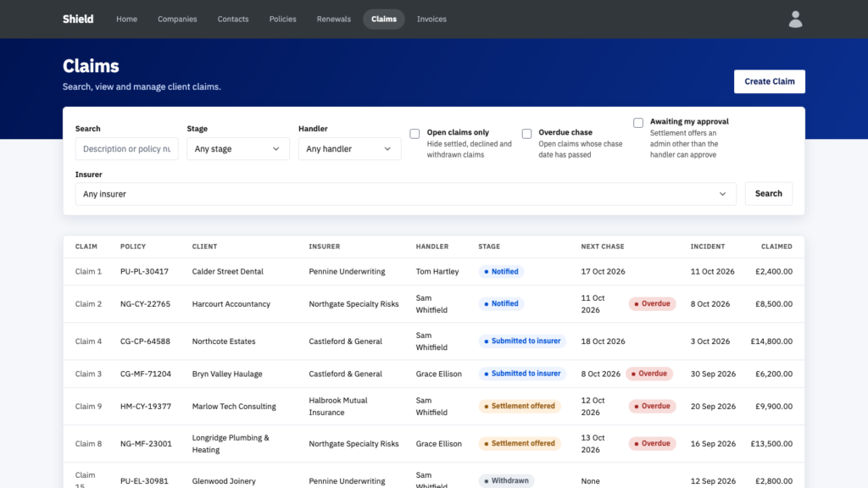Click Settlement offered badge for Claim 9
The image size is (868, 488).
(520, 406)
